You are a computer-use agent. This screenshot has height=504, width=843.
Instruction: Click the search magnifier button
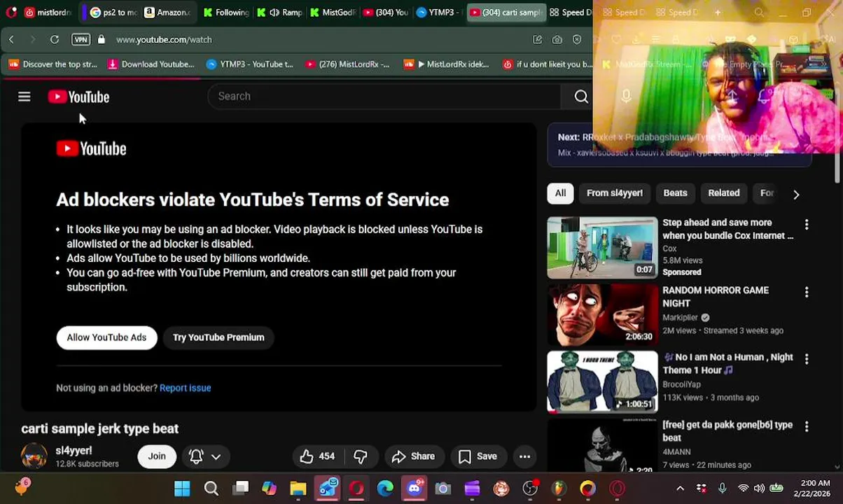581,97
